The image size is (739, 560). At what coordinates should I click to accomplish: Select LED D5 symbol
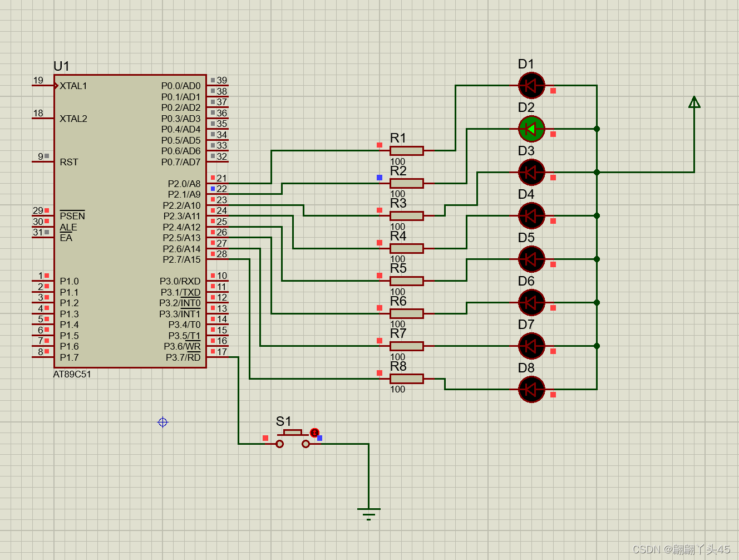531,259
